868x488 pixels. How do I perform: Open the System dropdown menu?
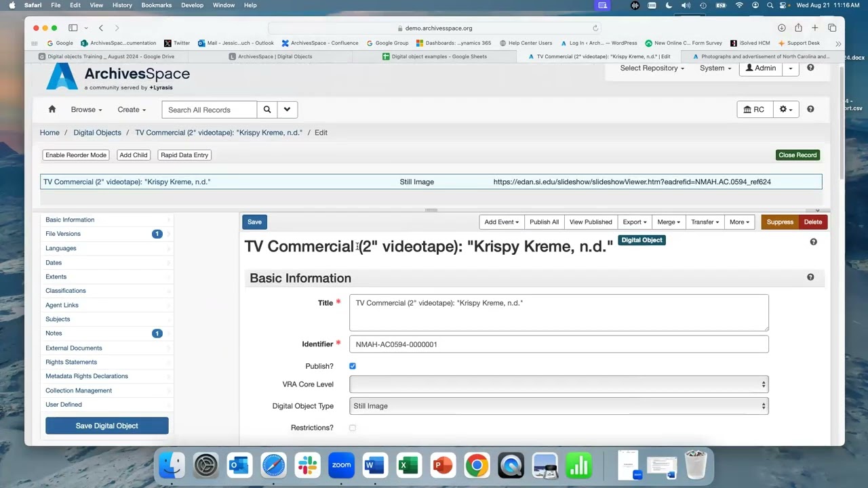[x=715, y=68]
